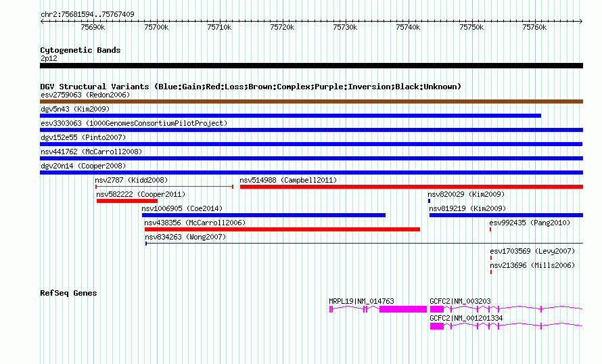602x364 pixels.
Task: Select the blue dgv152e55 gain bar
Action: click(311, 144)
